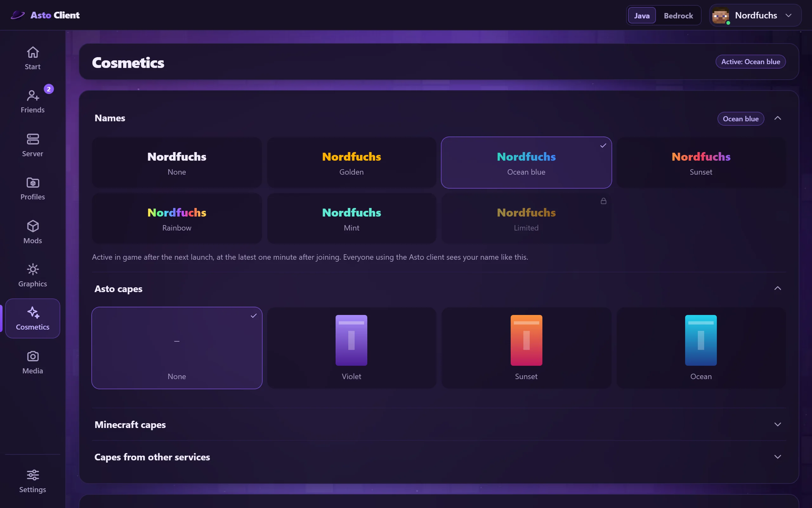Select the Rainbow name style

pyautogui.click(x=177, y=218)
